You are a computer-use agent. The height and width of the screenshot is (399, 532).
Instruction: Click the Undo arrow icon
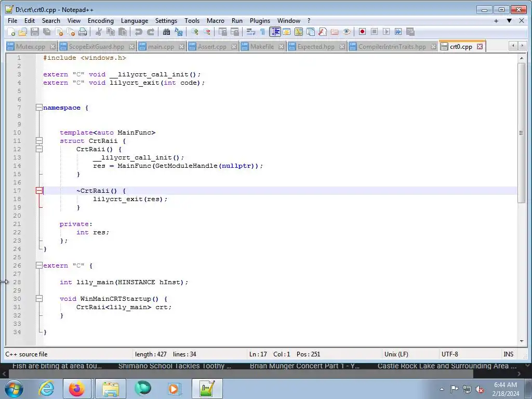[x=138, y=32]
